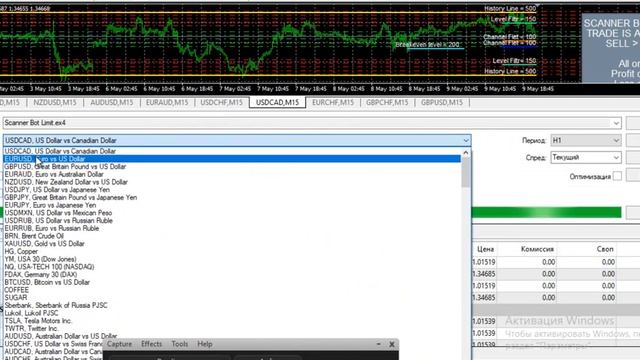Switch to NZDUSD,M15 chart tab
The width and height of the screenshot is (640, 360).
tap(55, 102)
